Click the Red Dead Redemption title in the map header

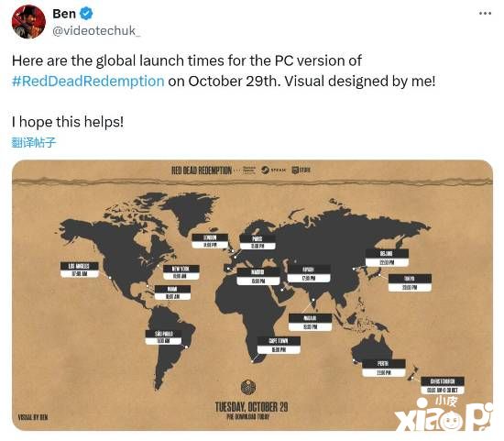(x=202, y=171)
